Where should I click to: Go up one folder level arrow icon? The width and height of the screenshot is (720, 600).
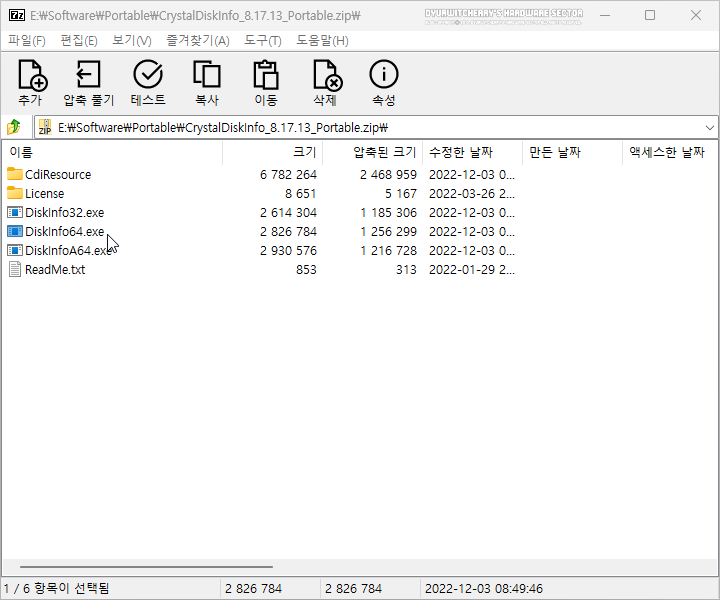(14, 127)
